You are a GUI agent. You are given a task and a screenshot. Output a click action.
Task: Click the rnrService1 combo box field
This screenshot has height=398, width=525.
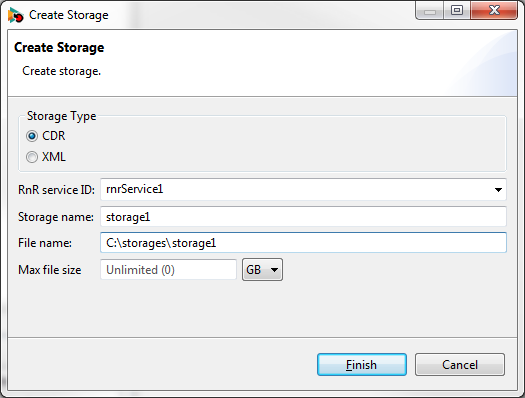303,189
